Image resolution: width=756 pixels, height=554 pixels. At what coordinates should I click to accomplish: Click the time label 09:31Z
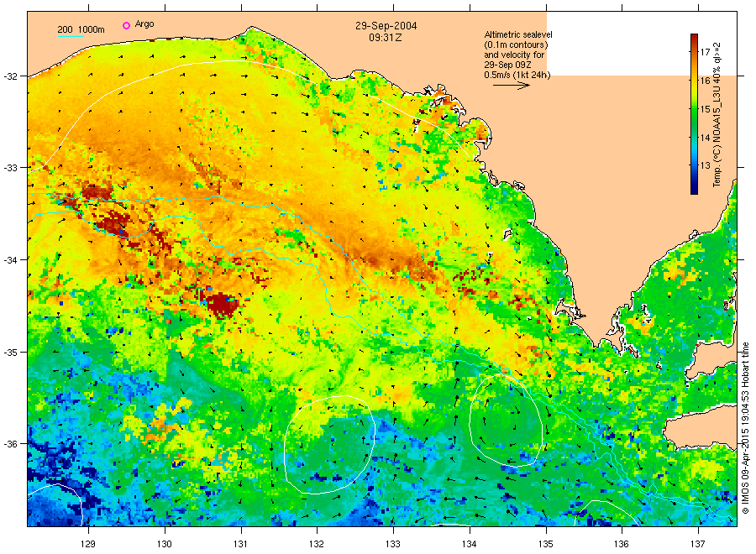[386, 37]
